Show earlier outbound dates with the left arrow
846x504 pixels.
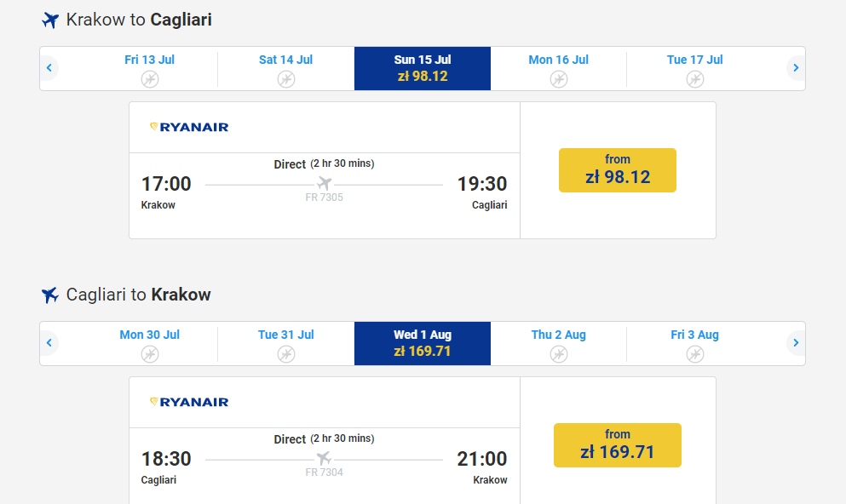(49, 68)
